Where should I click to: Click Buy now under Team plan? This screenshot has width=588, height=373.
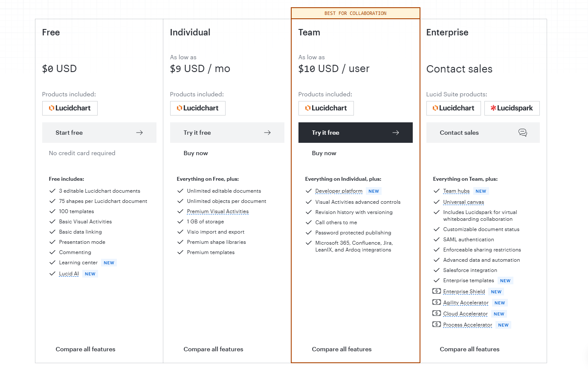point(324,153)
